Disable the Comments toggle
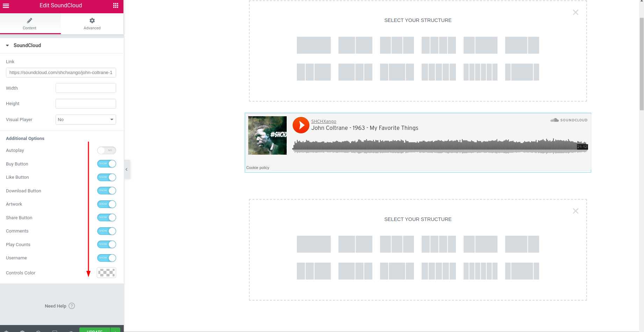Image resolution: width=644 pixels, height=332 pixels. (107, 231)
